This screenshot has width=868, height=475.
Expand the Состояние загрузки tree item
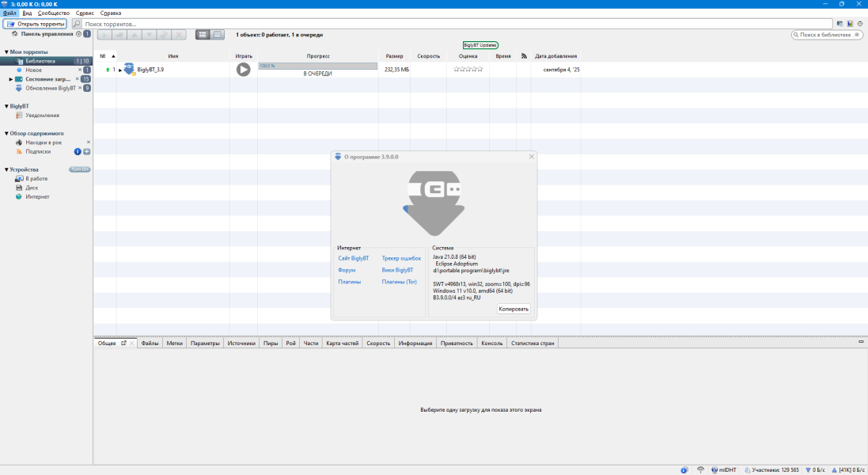click(11, 79)
